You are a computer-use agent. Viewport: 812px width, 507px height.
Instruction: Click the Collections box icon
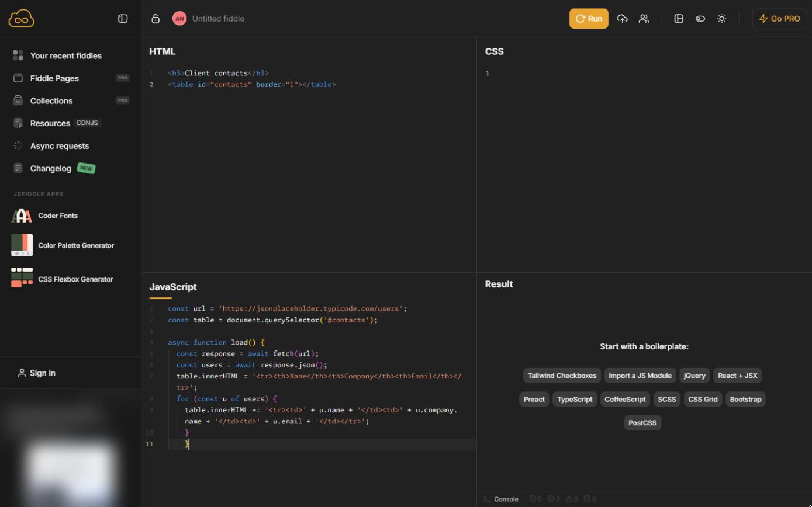(18, 100)
